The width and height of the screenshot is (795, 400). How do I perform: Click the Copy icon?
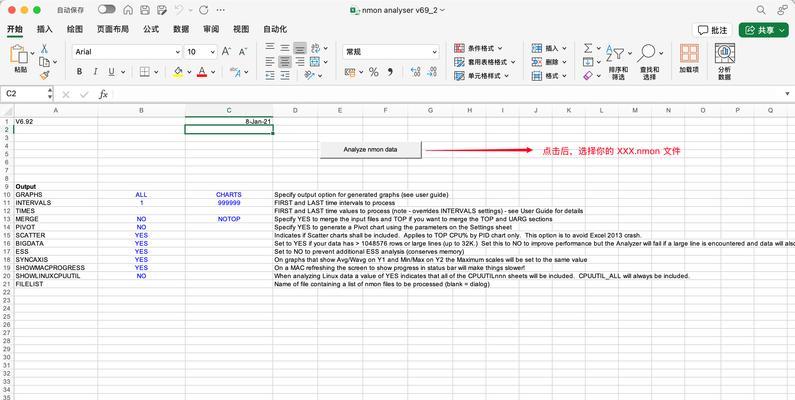coord(44,62)
